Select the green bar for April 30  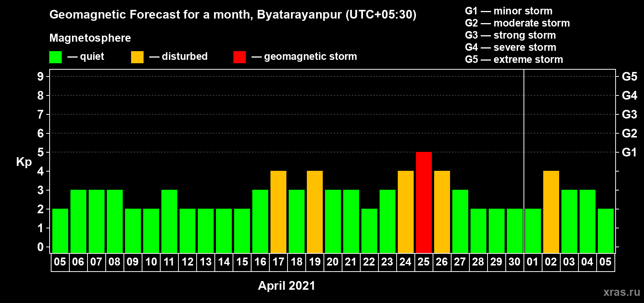click(515, 231)
